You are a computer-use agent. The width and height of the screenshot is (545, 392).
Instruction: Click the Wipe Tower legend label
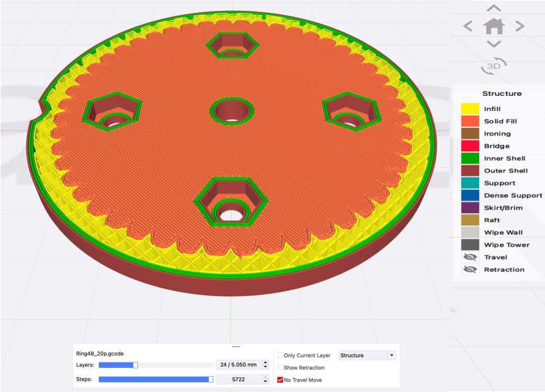click(507, 245)
